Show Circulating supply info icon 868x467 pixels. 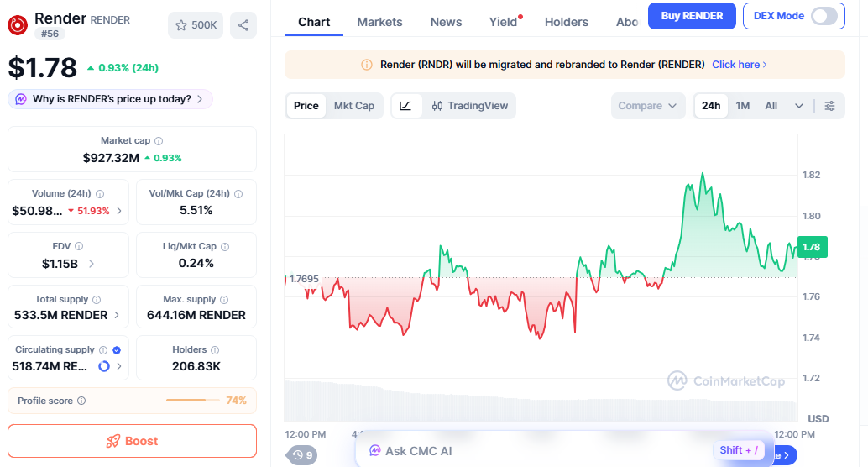103,350
